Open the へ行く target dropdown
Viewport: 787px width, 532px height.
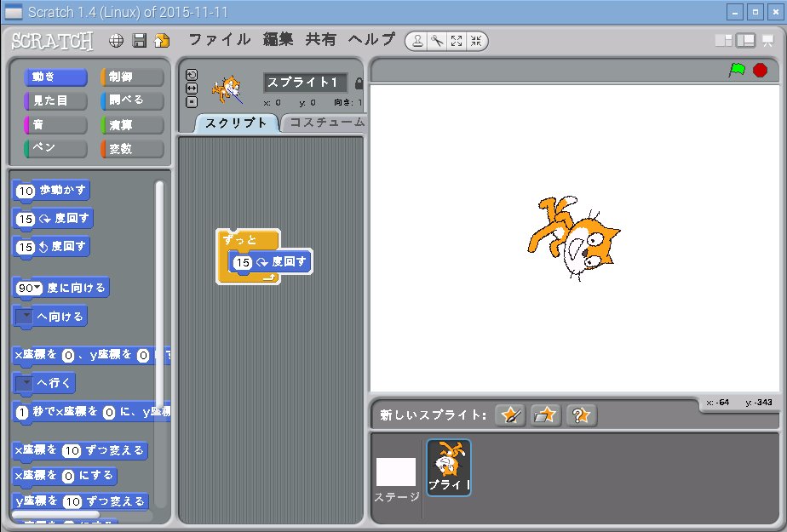pyautogui.click(x=24, y=383)
